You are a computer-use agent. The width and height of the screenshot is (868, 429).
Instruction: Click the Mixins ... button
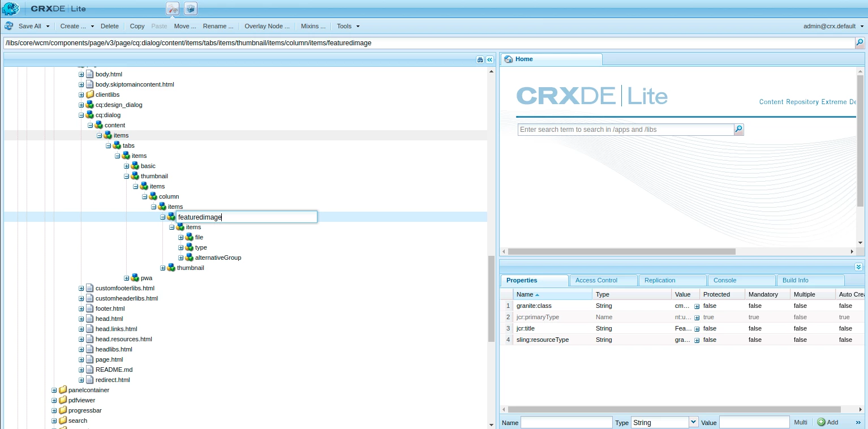tap(313, 26)
